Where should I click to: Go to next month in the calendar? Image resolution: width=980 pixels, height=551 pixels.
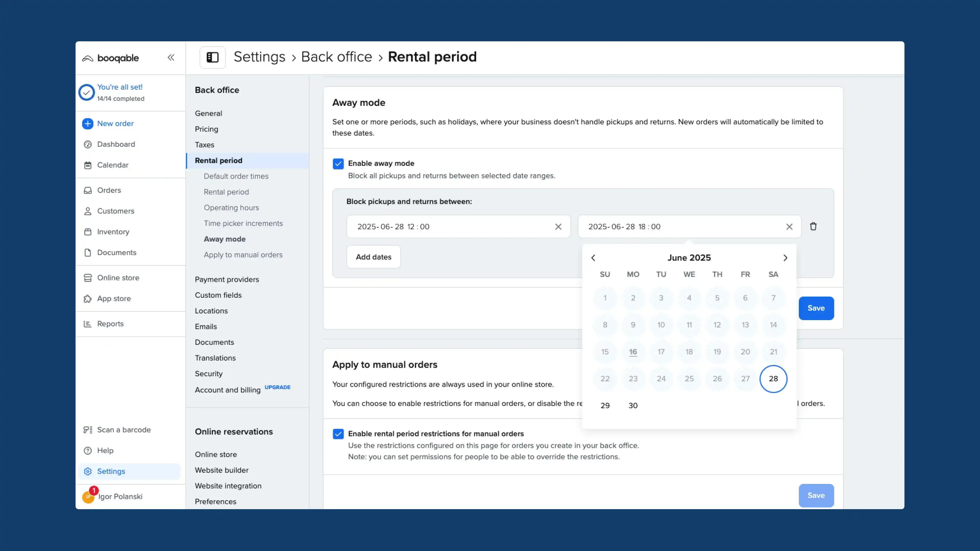click(x=785, y=258)
